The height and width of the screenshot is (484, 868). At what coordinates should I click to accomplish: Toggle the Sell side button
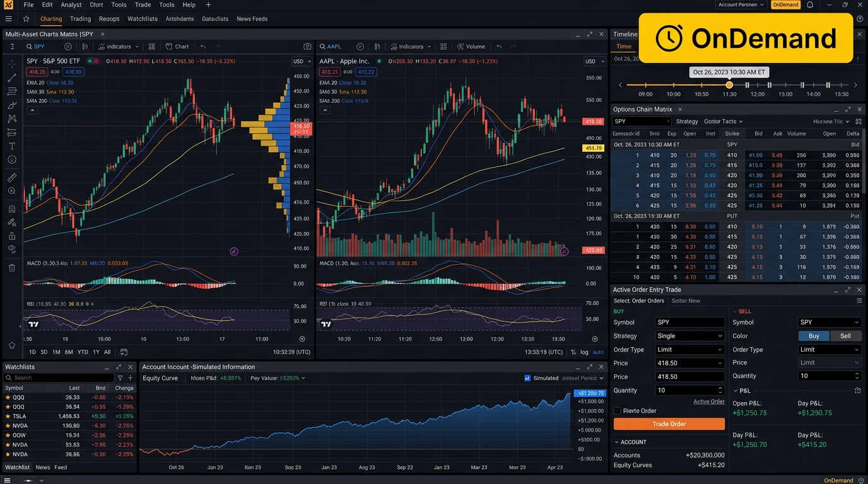[x=845, y=336]
